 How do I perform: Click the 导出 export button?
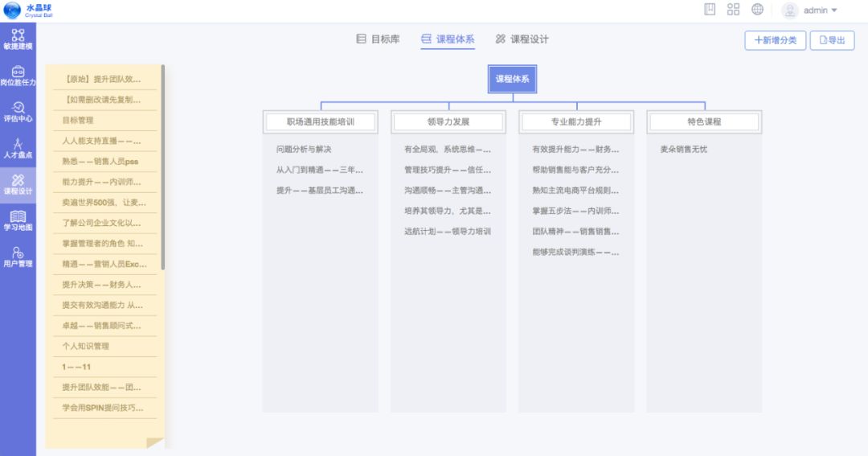[832, 40]
